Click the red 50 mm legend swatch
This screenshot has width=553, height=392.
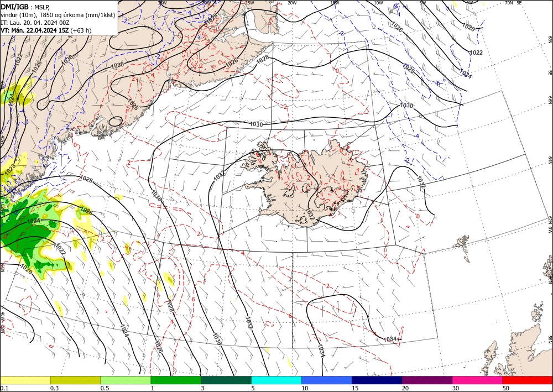point(528,380)
